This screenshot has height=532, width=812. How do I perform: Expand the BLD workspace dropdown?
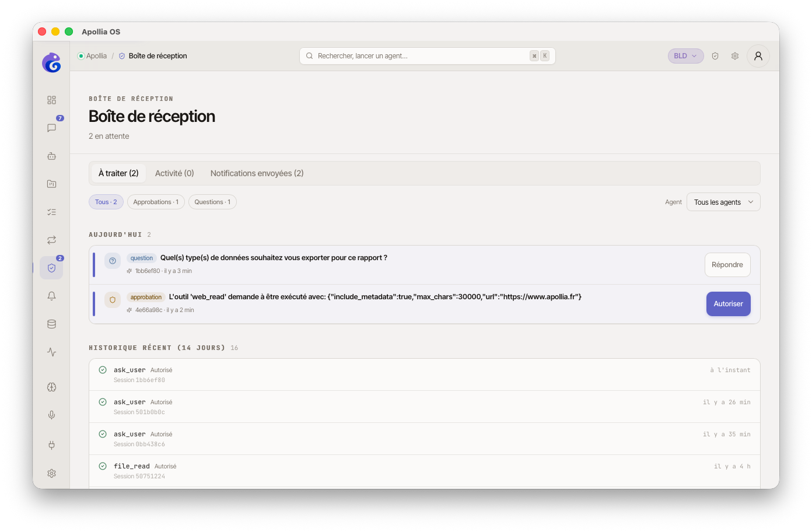coord(686,56)
